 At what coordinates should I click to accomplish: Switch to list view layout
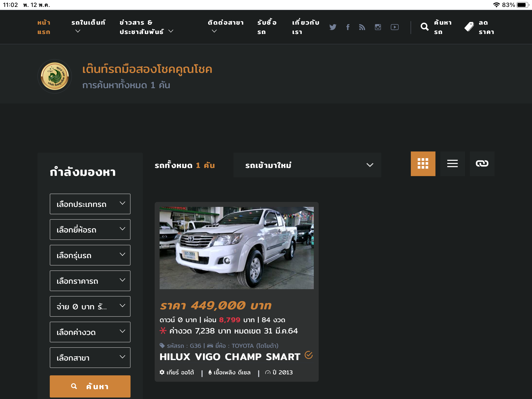tap(452, 164)
